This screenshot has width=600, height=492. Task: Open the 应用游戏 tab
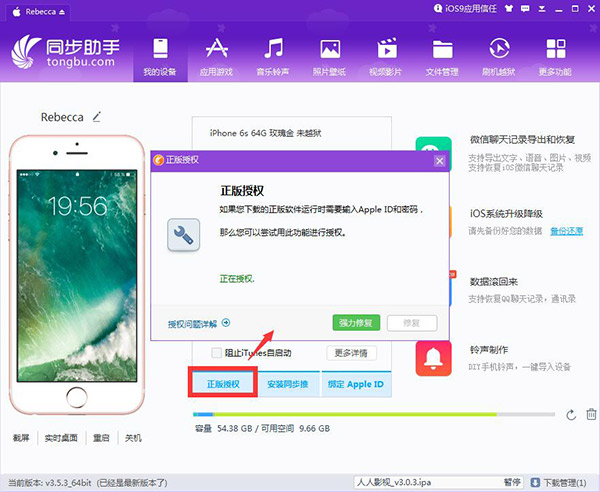point(217,55)
